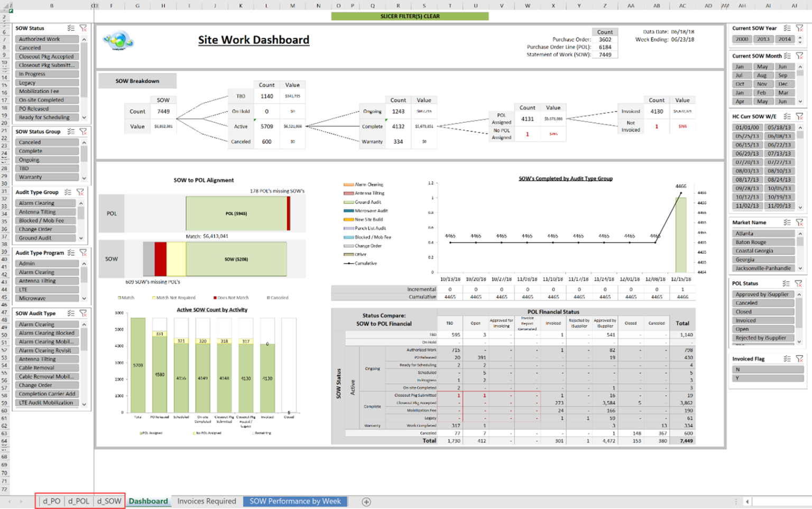Add a new sheet with the plus button

[x=366, y=501]
